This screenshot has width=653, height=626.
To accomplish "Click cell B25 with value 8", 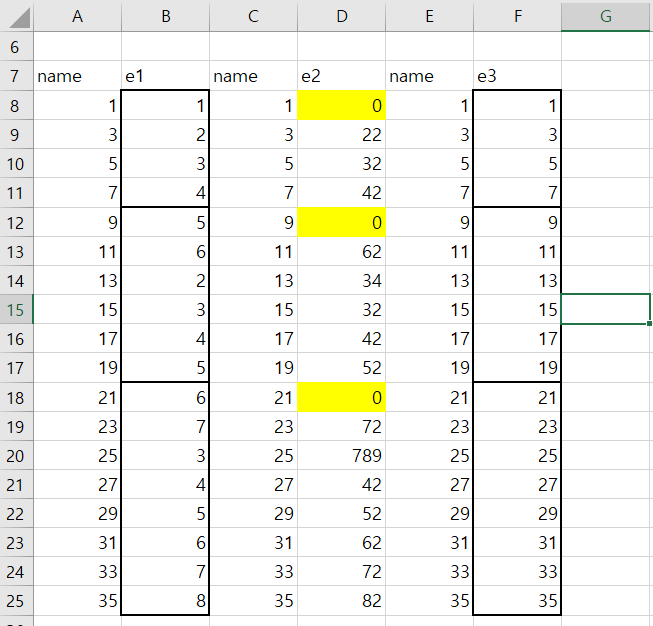I will pos(165,601).
